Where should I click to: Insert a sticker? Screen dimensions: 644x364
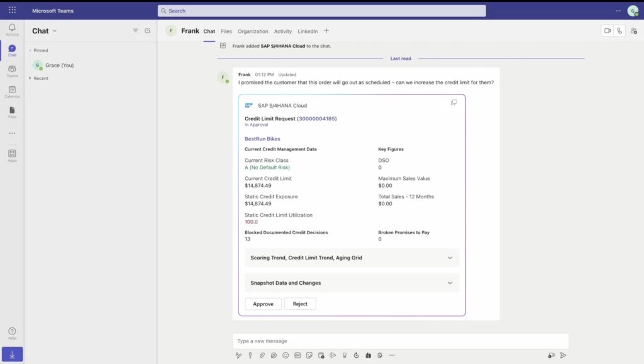point(309,355)
